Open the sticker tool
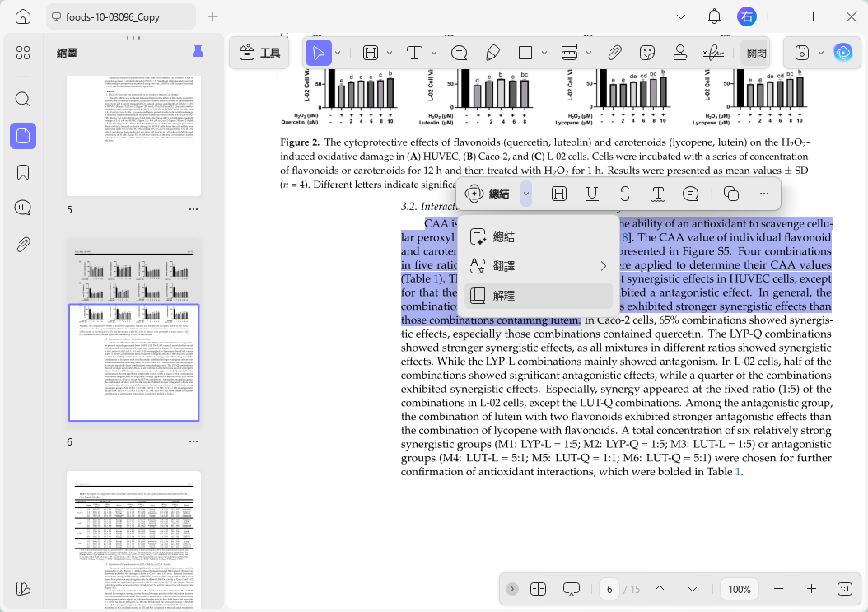 coord(646,53)
